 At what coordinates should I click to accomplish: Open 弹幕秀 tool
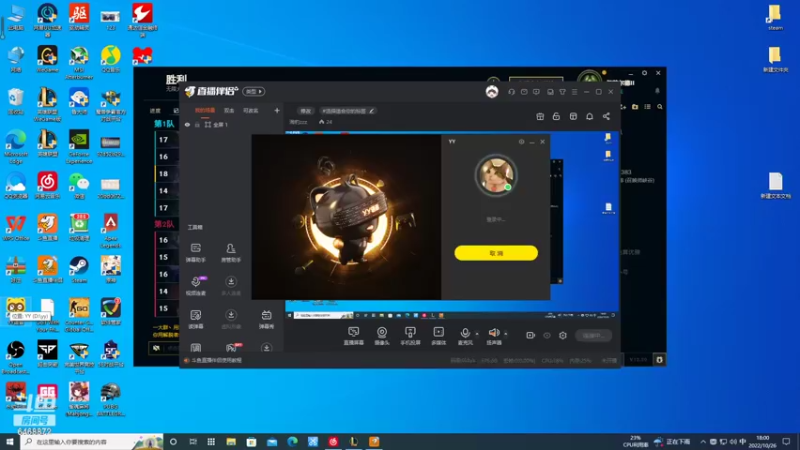tap(266, 319)
